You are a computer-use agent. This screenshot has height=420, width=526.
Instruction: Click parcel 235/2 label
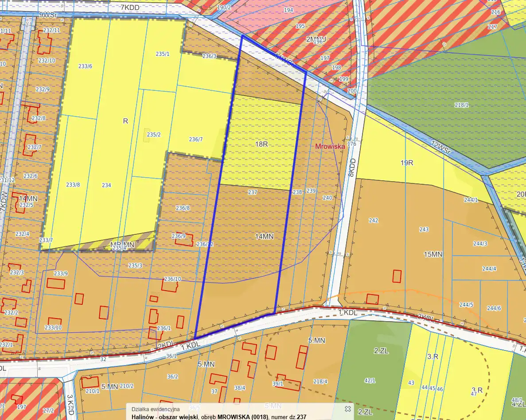154,135
